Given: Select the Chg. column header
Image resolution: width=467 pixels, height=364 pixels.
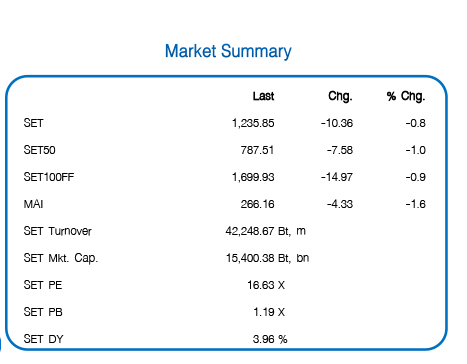Looking at the screenshot, I should (x=340, y=96).
